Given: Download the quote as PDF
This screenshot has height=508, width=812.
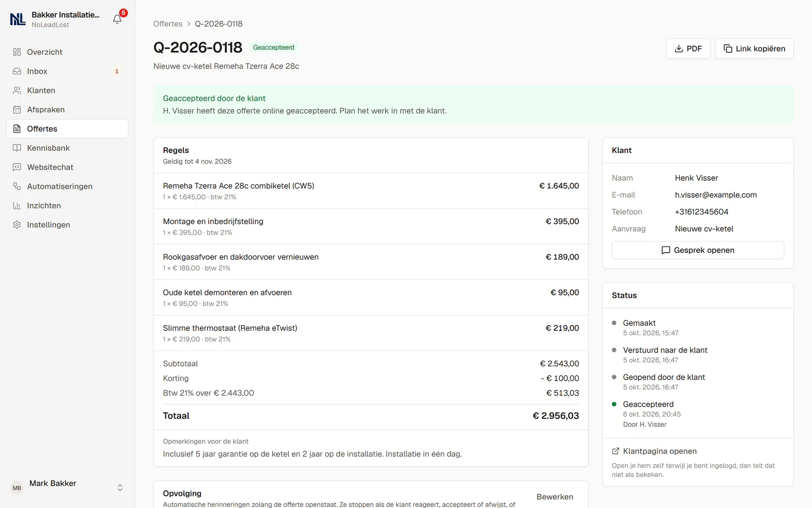Looking at the screenshot, I should [688, 49].
